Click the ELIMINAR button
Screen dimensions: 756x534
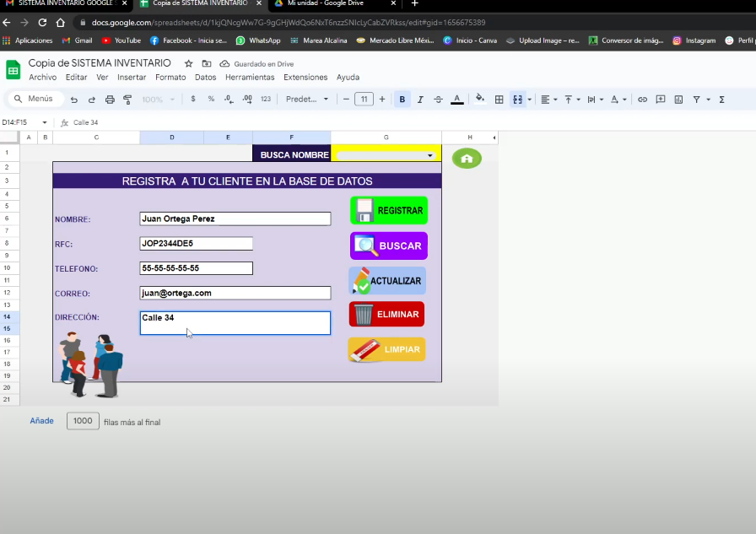pos(388,314)
